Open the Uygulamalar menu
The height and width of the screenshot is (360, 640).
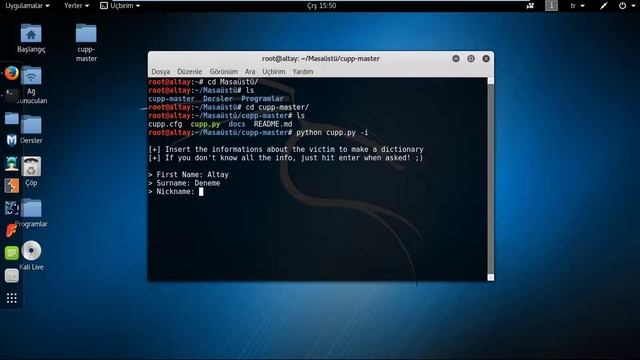coord(27,6)
